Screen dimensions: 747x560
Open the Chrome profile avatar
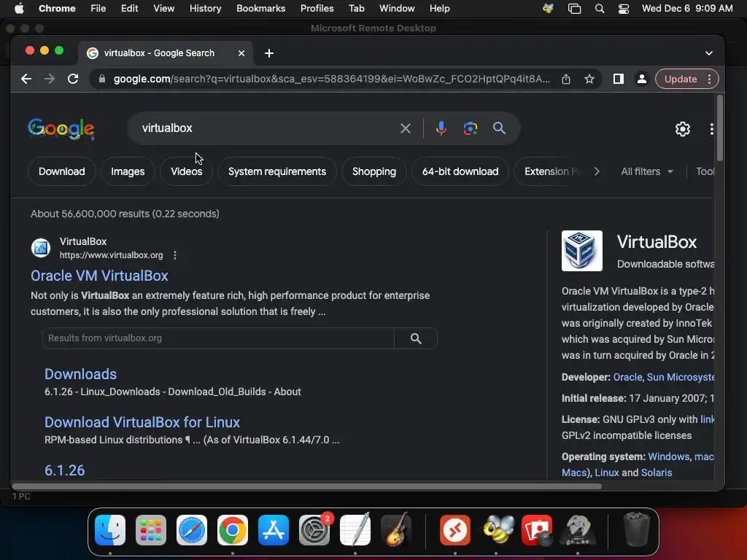642,79
